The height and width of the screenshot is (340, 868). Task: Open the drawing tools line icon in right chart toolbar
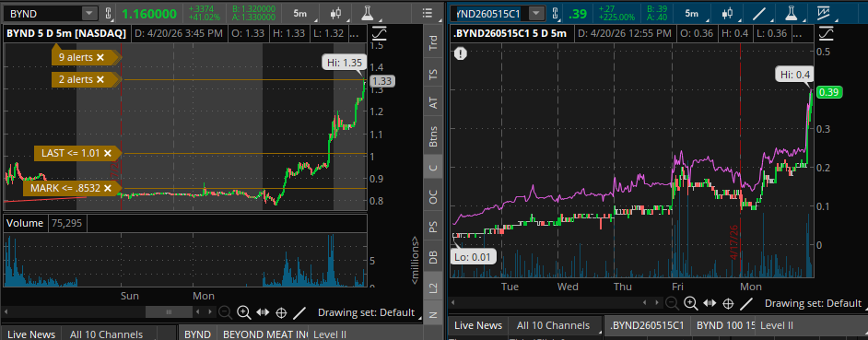(x=759, y=13)
